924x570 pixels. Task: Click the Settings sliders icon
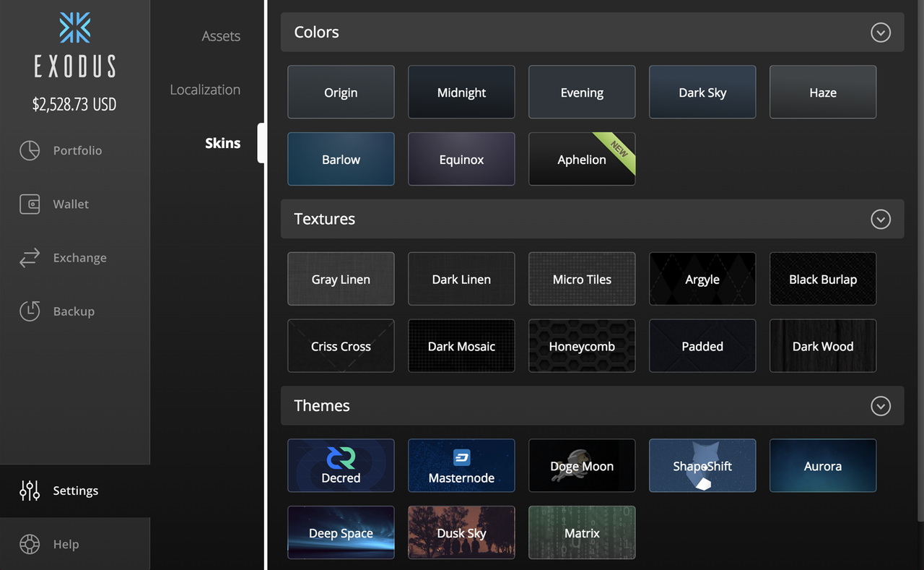click(x=30, y=491)
